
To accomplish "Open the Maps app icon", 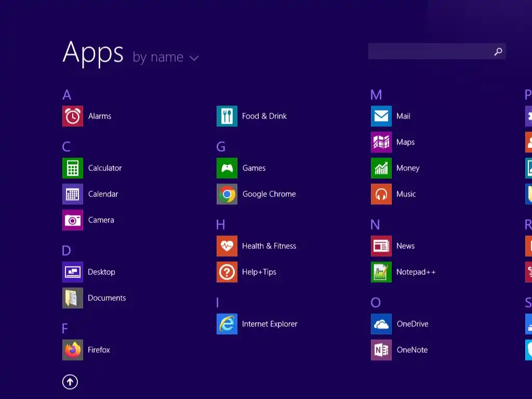I will tap(381, 142).
